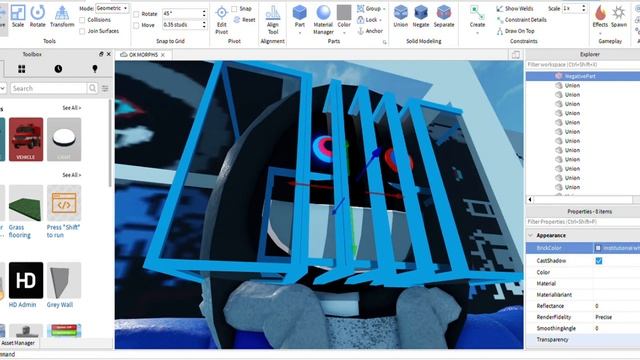
Task: Toggle the Rotate snap checkbox
Action: tap(136, 14)
